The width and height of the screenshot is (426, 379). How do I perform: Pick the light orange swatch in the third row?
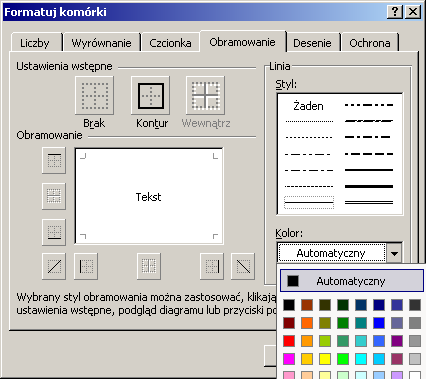point(307,341)
